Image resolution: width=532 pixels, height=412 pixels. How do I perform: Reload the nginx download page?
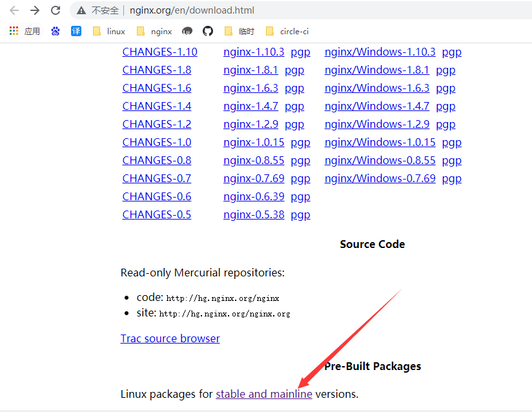pos(56,10)
